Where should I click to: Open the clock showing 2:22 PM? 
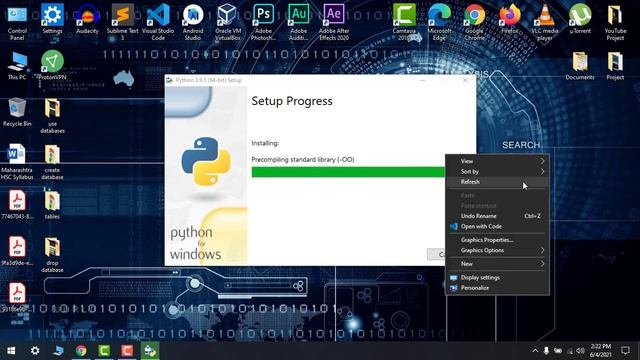tap(601, 351)
